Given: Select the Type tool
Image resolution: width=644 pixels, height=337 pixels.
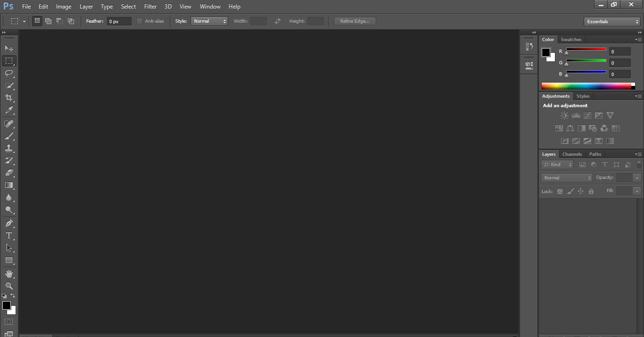Looking at the screenshot, I should (9, 236).
